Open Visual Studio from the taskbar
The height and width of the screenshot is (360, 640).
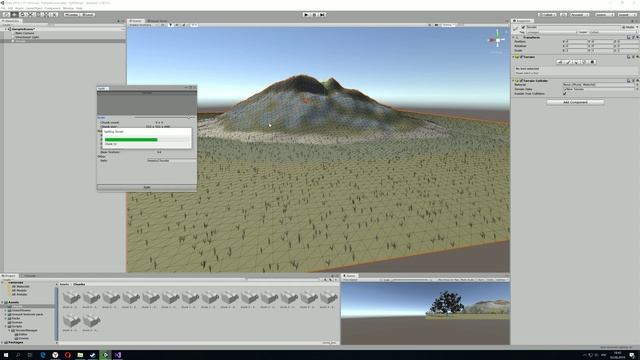click(118, 355)
